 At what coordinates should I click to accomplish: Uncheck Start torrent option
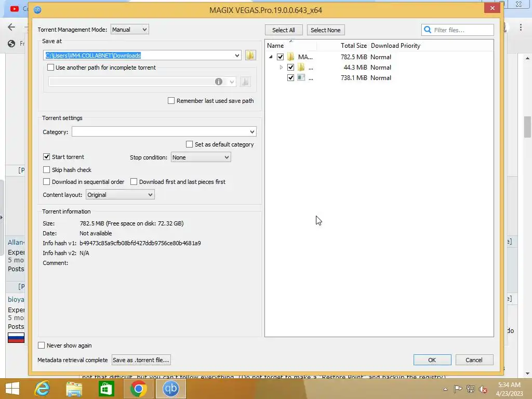click(x=46, y=157)
